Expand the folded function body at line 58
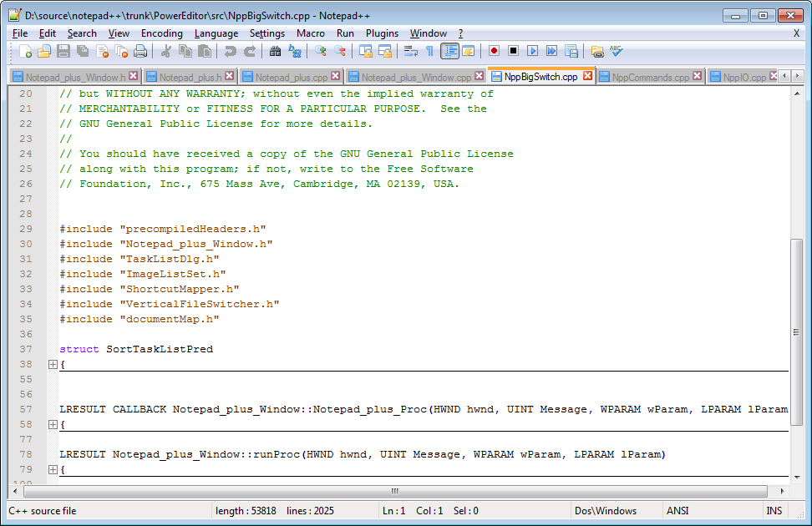Viewport: 812px width, 526px height. click(53, 424)
